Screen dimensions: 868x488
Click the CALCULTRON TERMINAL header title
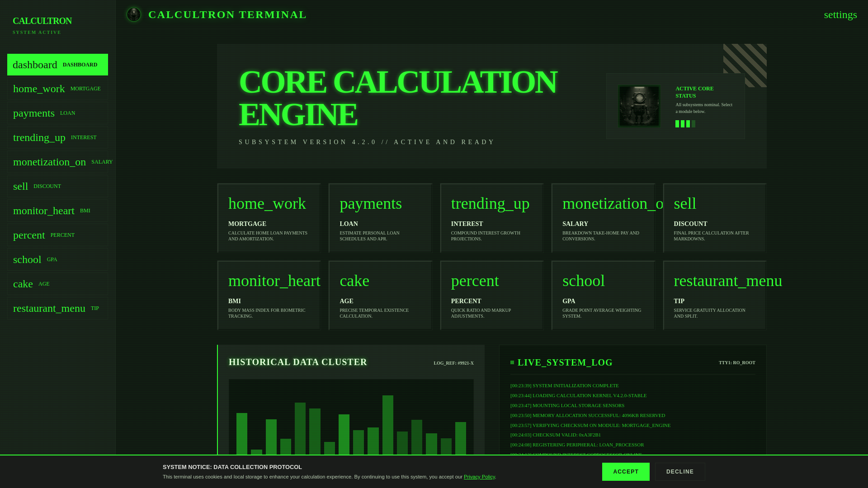point(227,14)
